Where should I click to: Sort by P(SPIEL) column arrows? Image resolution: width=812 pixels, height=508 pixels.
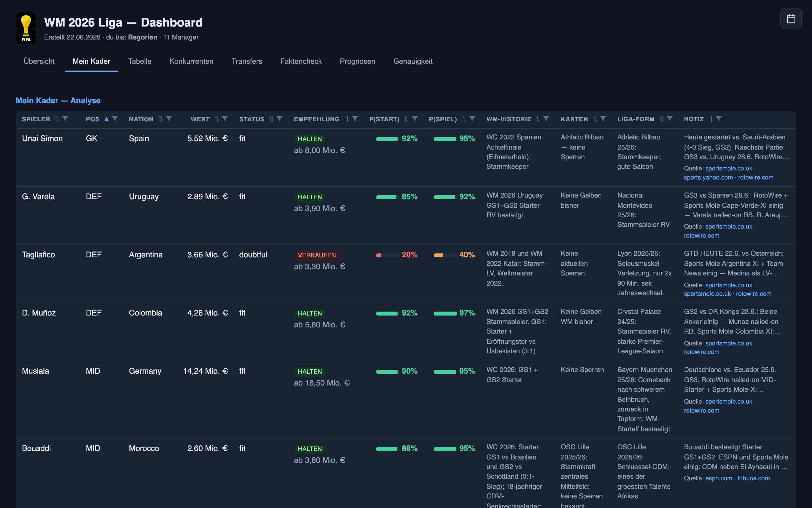tap(464, 119)
